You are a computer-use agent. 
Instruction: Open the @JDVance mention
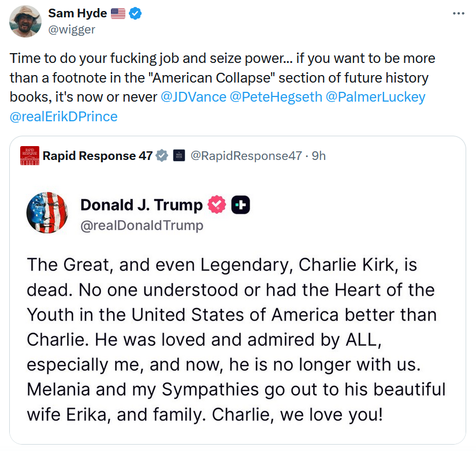194,97
